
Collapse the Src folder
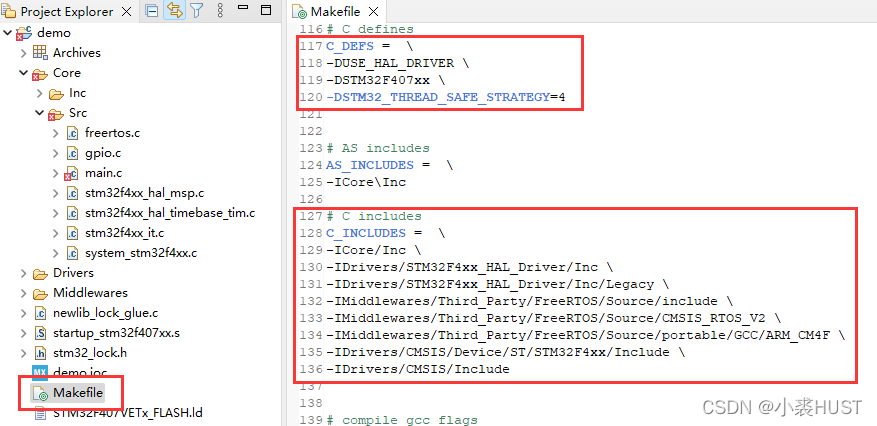point(39,113)
